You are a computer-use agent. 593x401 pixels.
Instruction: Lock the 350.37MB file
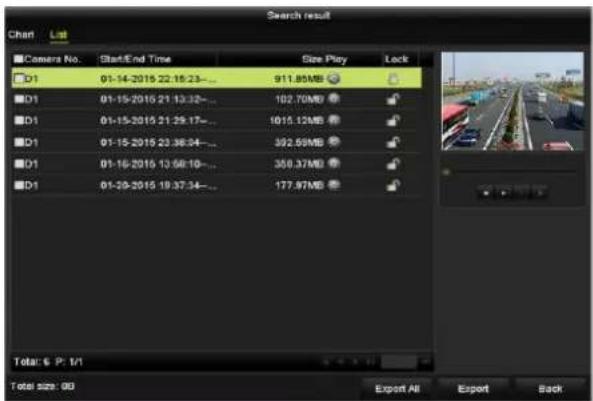393,164
